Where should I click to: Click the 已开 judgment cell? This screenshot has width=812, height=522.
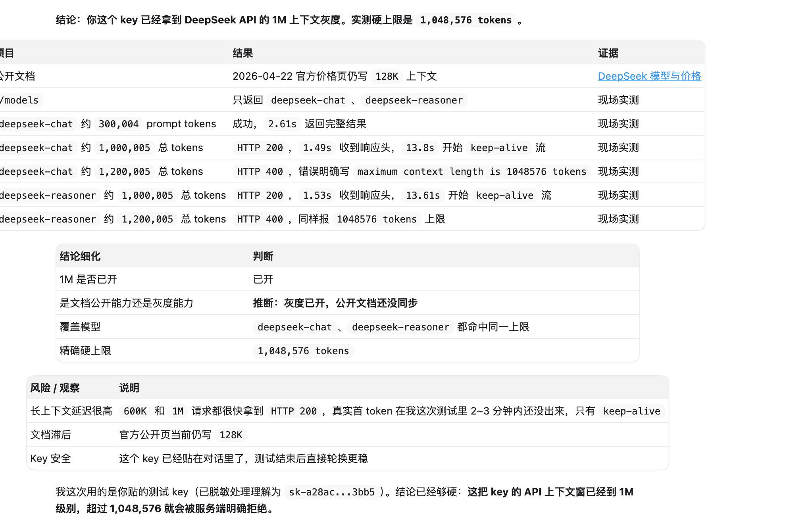(x=263, y=279)
